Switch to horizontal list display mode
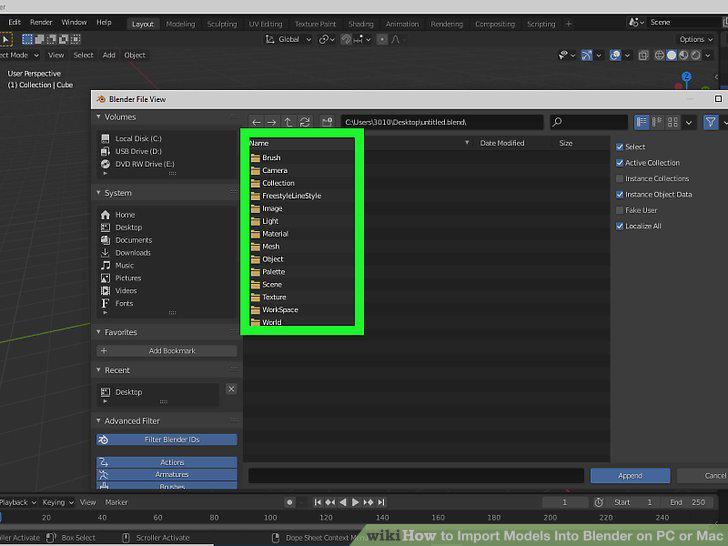 coord(657,122)
